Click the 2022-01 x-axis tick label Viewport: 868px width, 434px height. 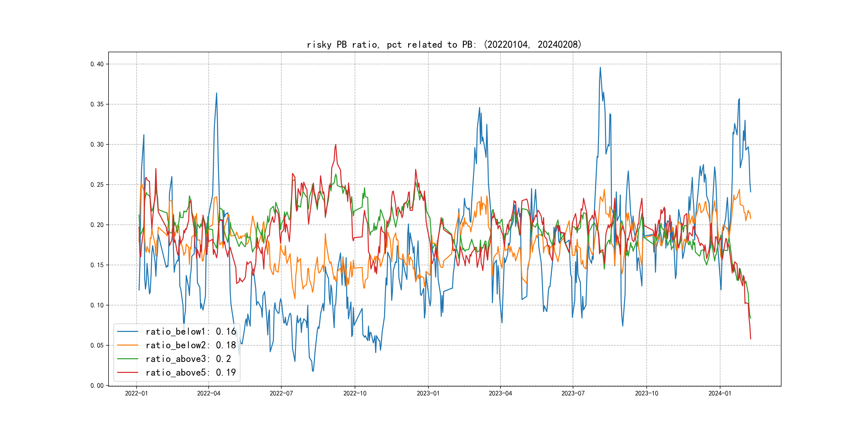pos(136,393)
